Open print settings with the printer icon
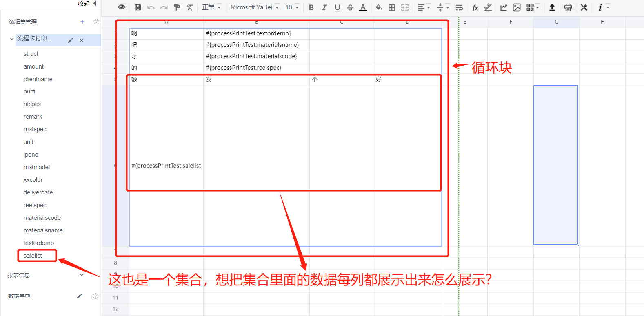 coord(568,7)
